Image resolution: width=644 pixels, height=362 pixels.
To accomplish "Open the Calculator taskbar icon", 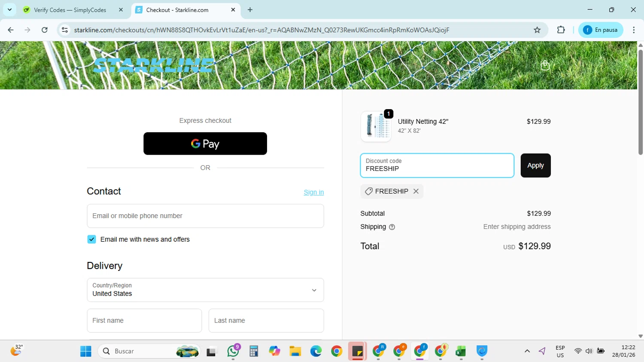I will tap(254, 351).
